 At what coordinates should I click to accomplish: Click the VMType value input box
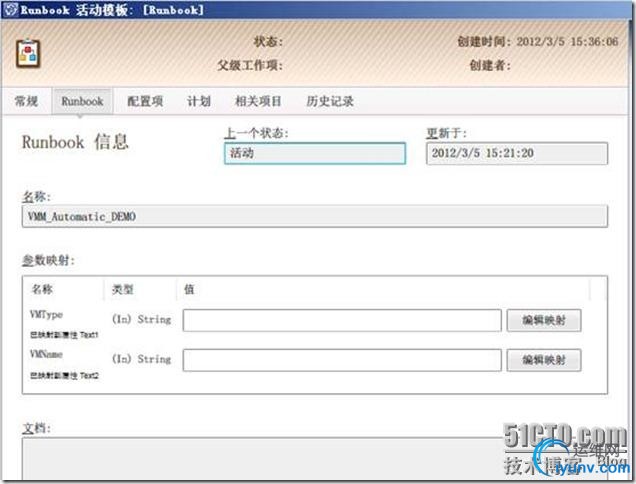click(342, 320)
